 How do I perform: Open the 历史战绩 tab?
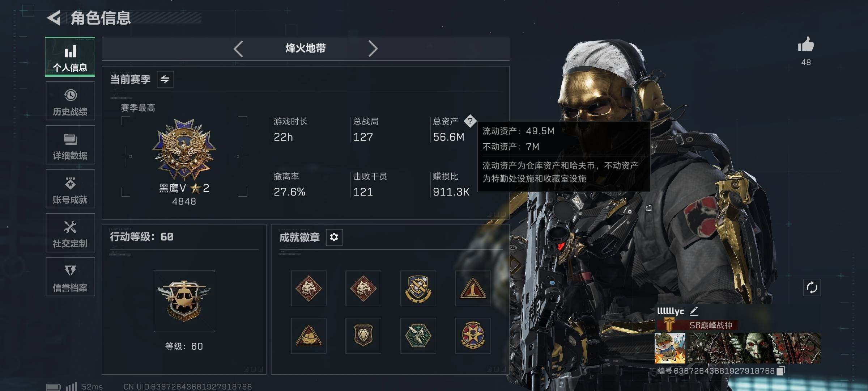70,101
